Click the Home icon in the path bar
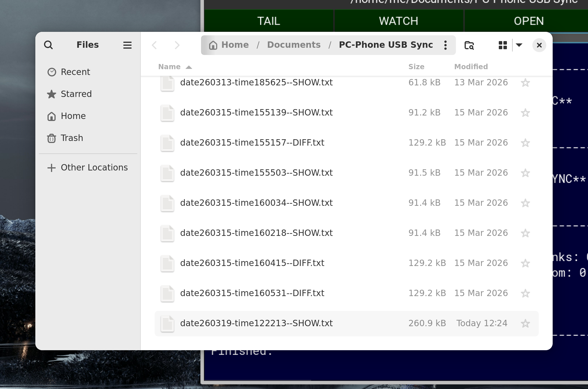 tap(213, 45)
